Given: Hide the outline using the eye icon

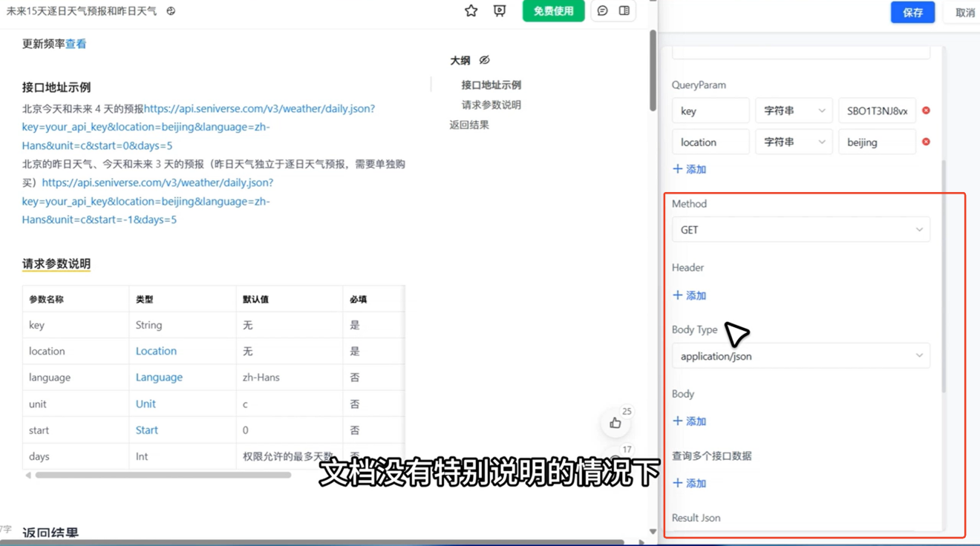Looking at the screenshot, I should click(484, 60).
